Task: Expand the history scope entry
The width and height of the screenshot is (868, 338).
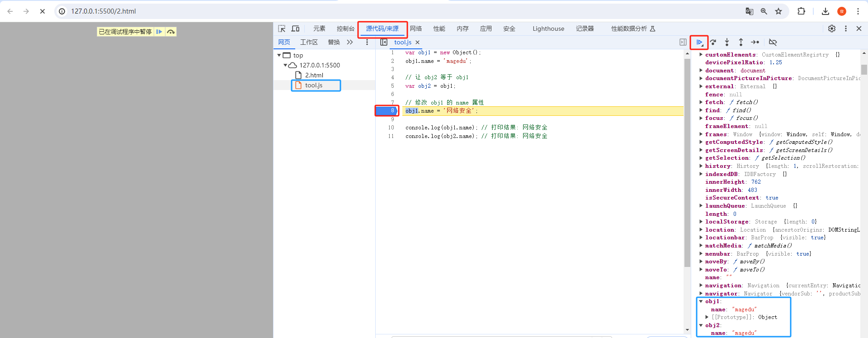Action: [701, 166]
